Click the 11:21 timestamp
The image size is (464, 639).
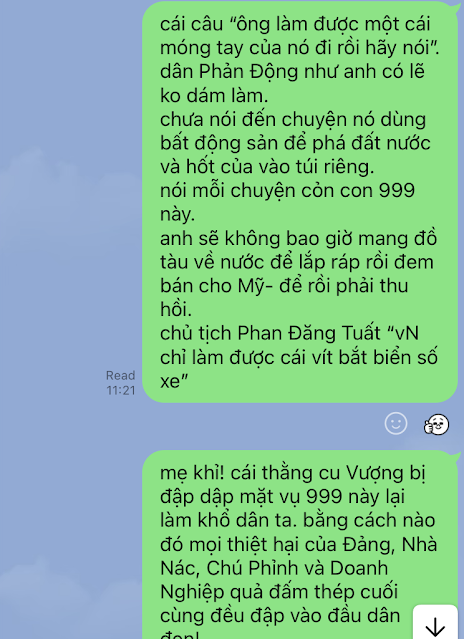click(x=121, y=390)
